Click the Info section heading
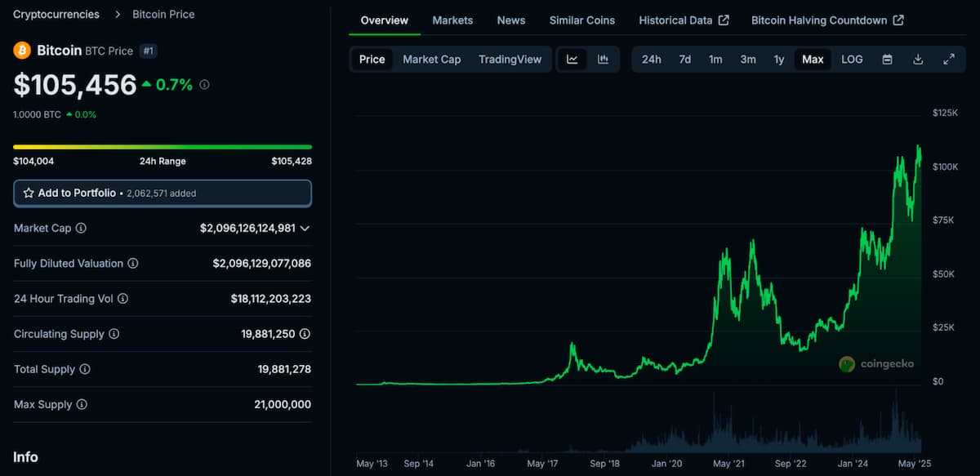Viewport: 980px width, 476px height. coord(25,457)
